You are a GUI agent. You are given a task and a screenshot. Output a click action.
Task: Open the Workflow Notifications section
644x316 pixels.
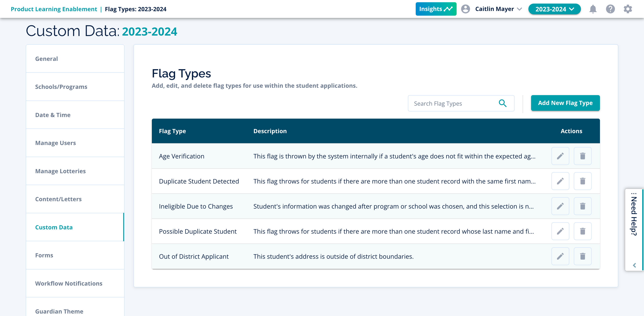[x=68, y=284]
